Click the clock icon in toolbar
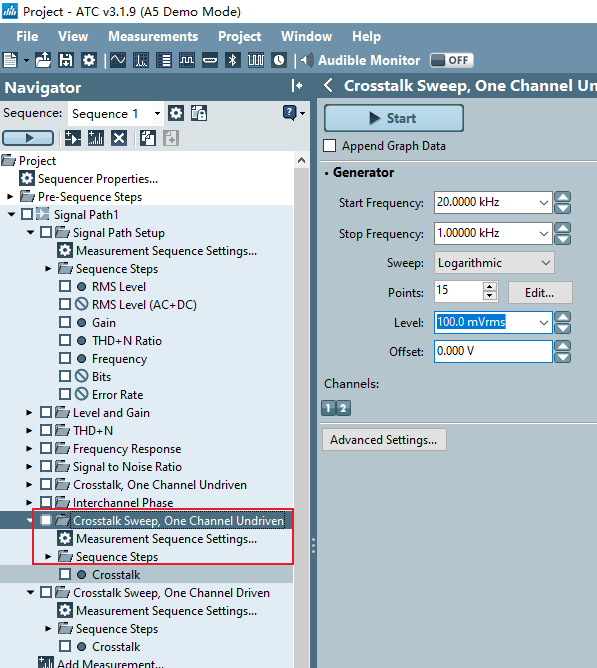Viewport: 597px width, 668px height. tap(279, 60)
